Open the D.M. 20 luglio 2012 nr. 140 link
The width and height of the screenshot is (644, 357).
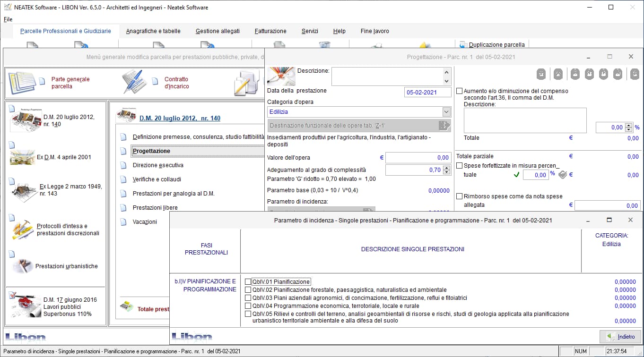click(x=180, y=119)
